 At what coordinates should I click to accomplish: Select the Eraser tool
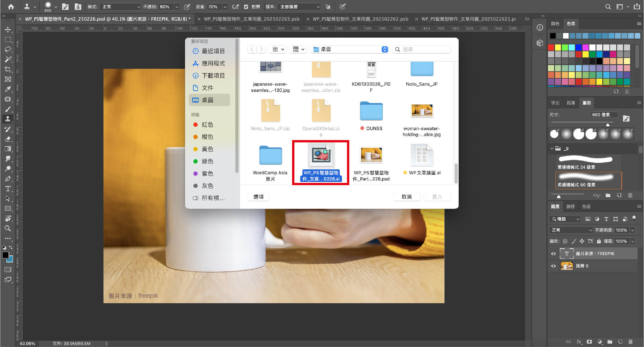pyautogui.click(x=8, y=139)
